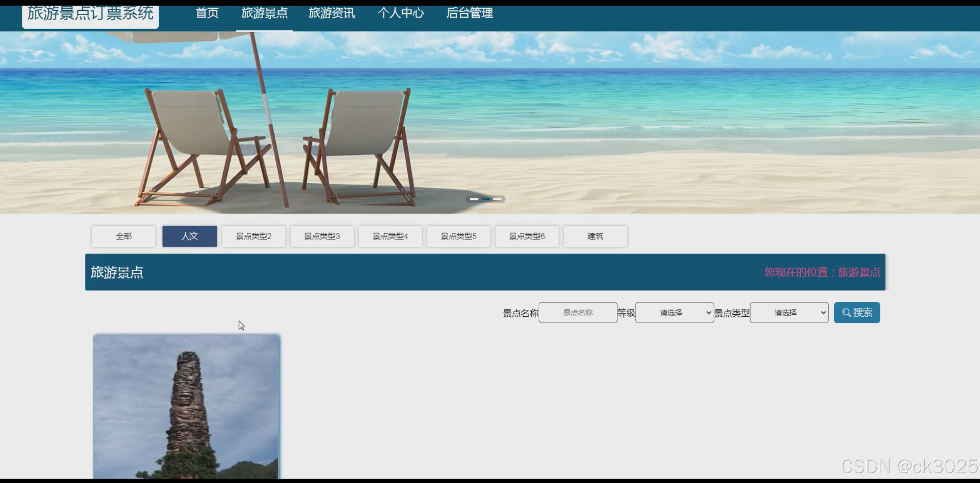This screenshot has height=483, width=980.
Task: Select the 全部 category filter
Action: [x=124, y=236]
